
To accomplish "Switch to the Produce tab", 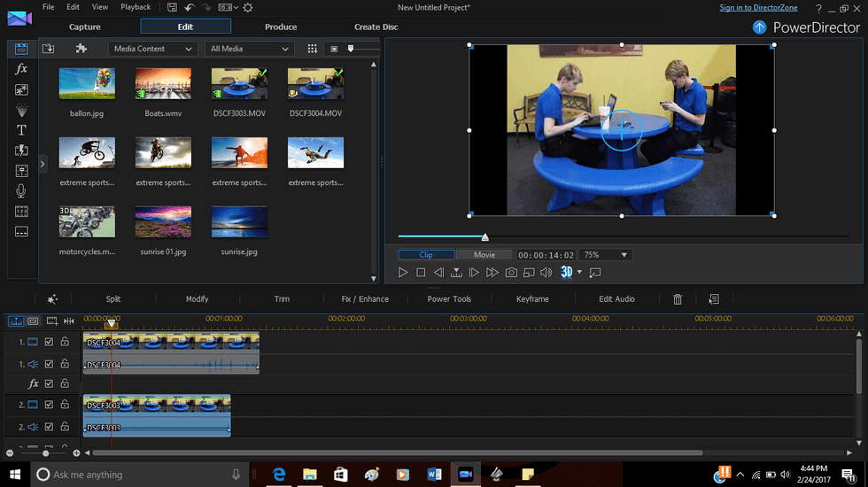I will [281, 27].
